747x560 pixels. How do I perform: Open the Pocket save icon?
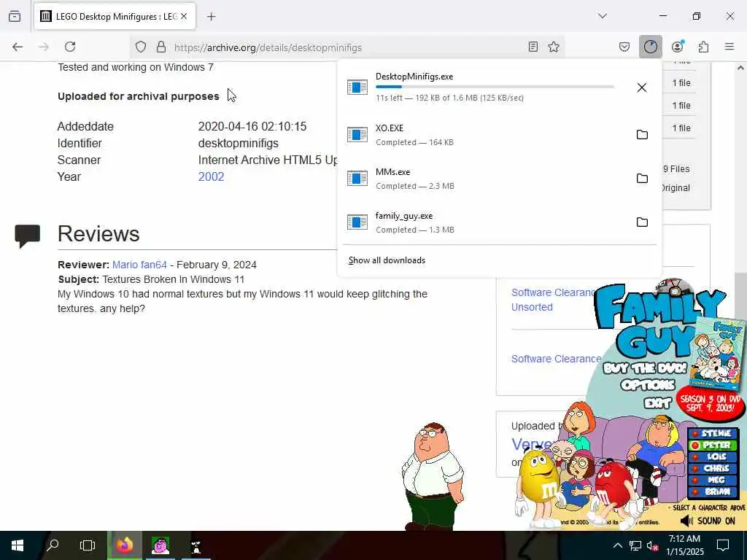tap(624, 47)
